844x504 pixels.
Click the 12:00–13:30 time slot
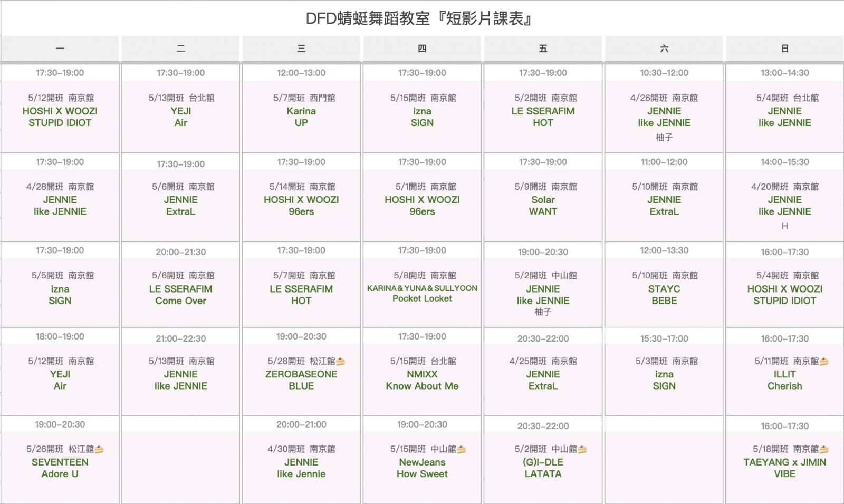(664, 250)
